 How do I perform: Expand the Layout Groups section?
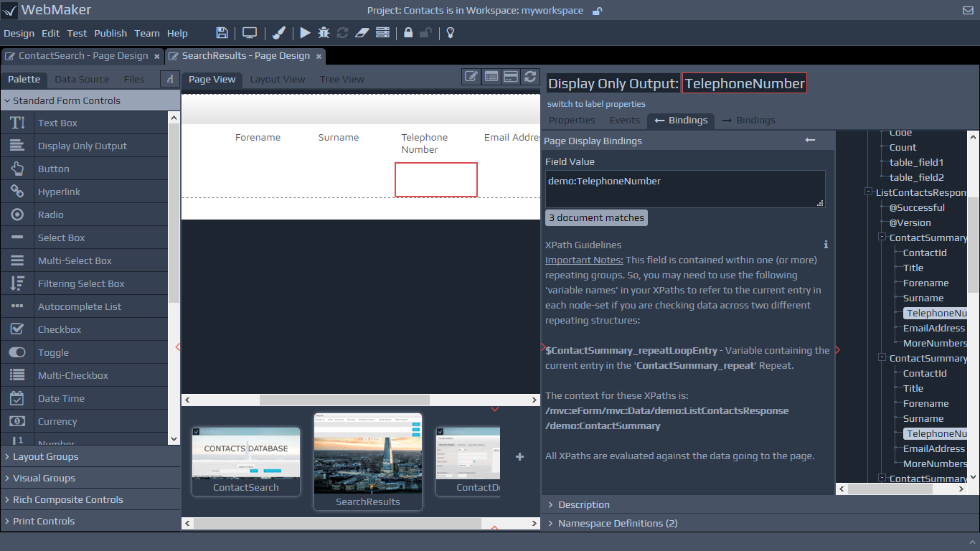pos(90,456)
